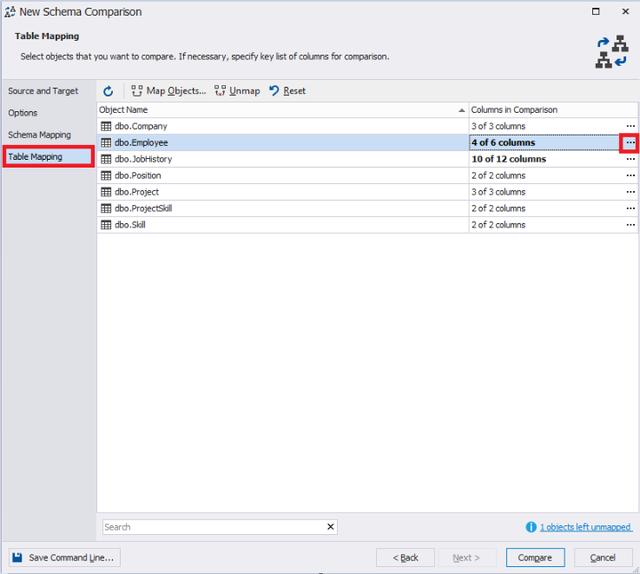Click the table icon of dbo.Position
Screen dimensions: 640x574
coord(106,176)
